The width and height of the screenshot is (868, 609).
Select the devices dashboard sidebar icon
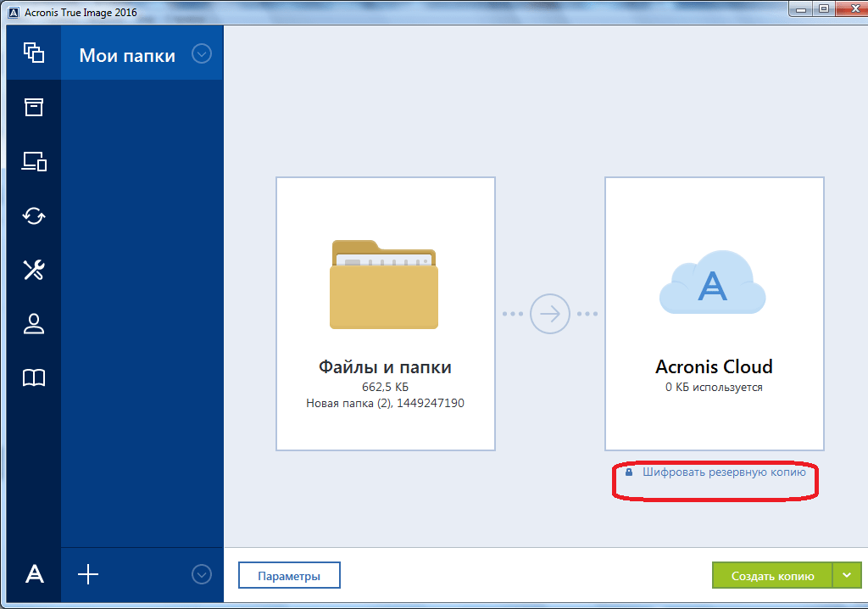pos(34,161)
